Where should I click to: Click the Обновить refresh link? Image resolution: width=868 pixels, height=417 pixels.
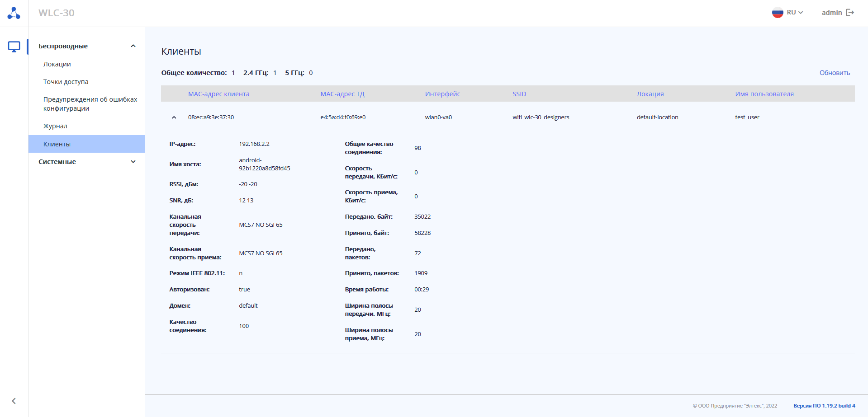pyautogui.click(x=835, y=73)
